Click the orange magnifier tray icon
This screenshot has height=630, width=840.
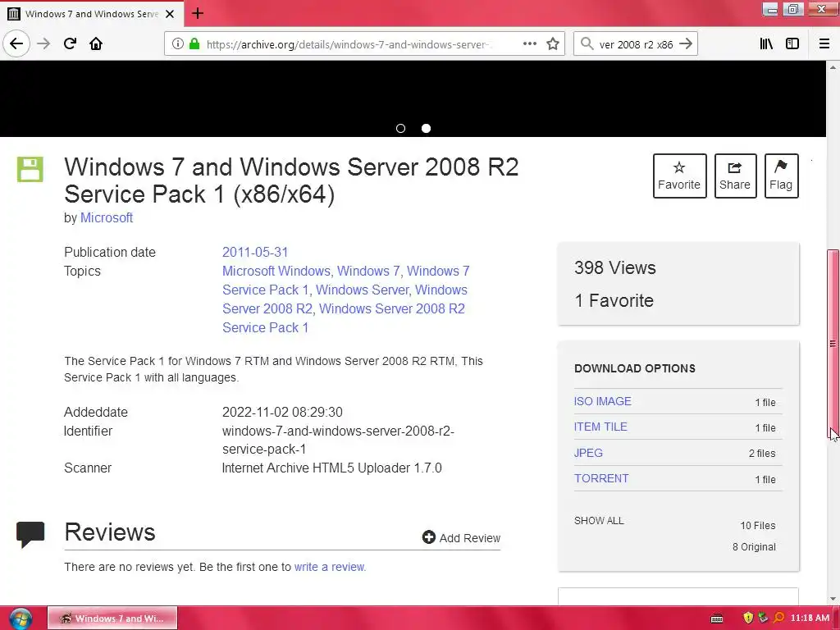[x=779, y=618]
